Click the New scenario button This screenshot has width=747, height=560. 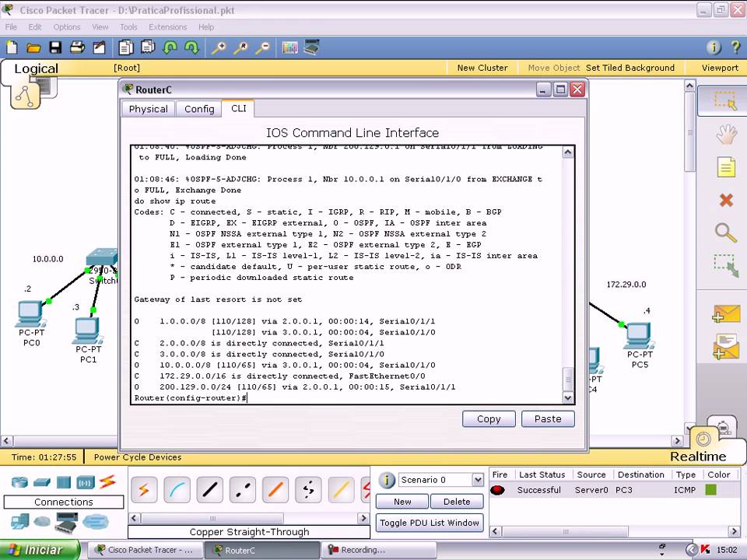click(x=402, y=502)
